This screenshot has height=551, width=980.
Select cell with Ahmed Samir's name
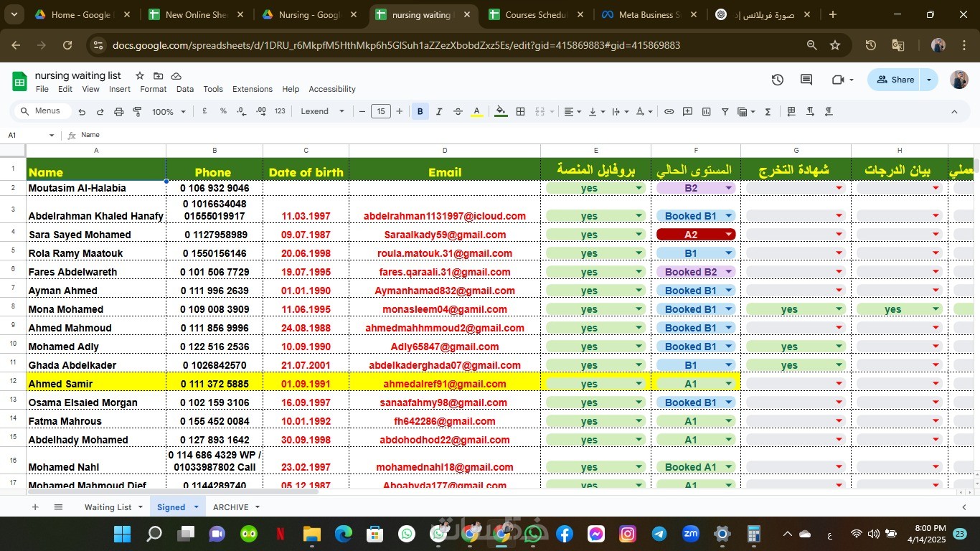(x=96, y=384)
